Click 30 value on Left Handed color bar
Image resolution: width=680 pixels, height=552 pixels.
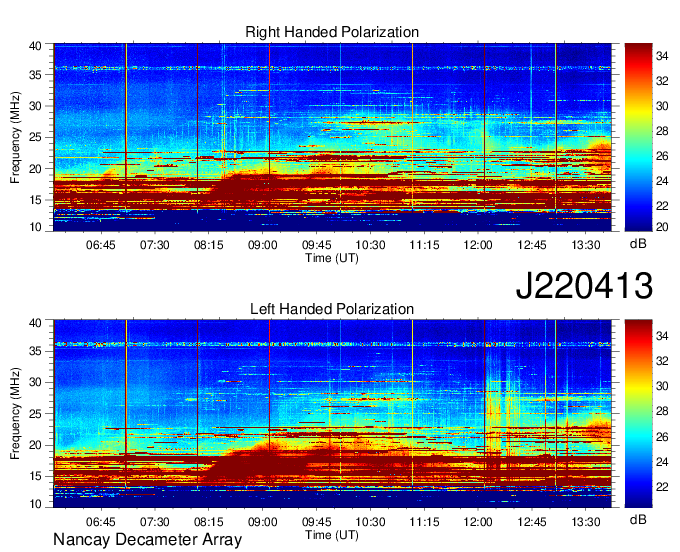pos(662,386)
